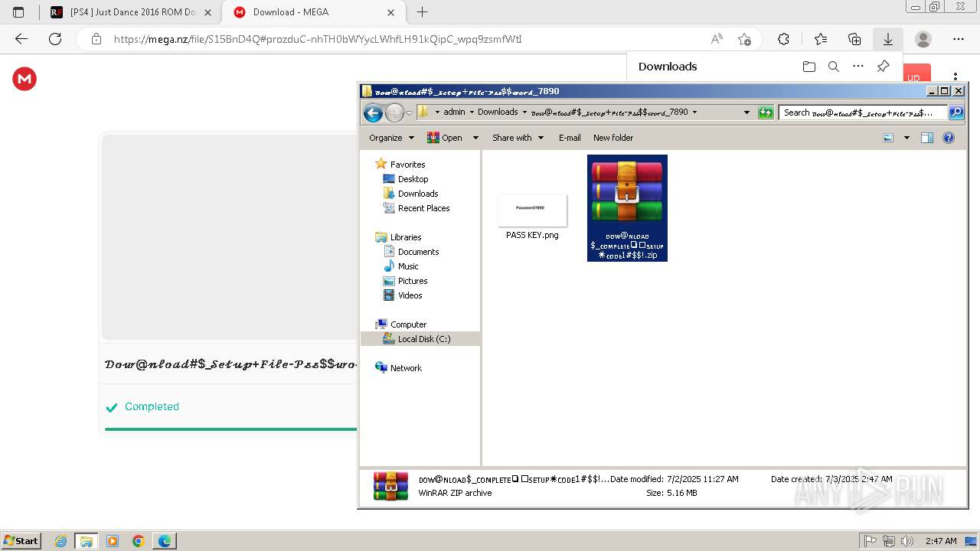Expand address bar previous locations dropdown
Image resolution: width=980 pixels, height=551 pixels.
click(746, 112)
